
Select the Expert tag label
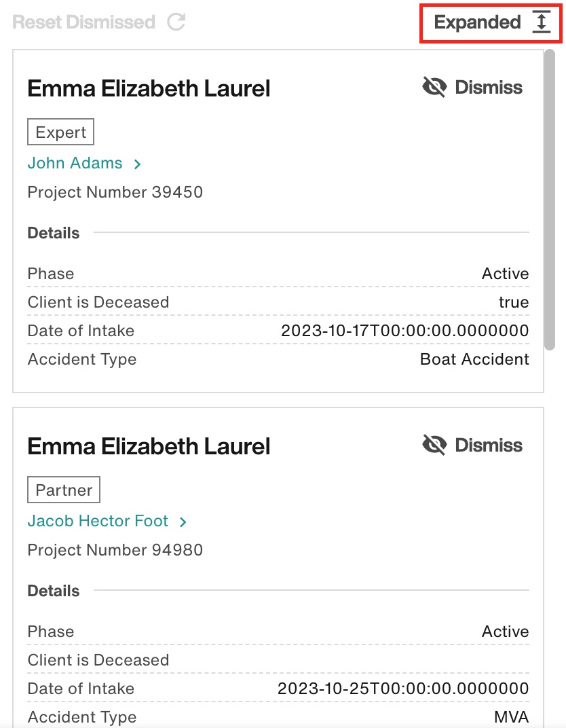(61, 132)
